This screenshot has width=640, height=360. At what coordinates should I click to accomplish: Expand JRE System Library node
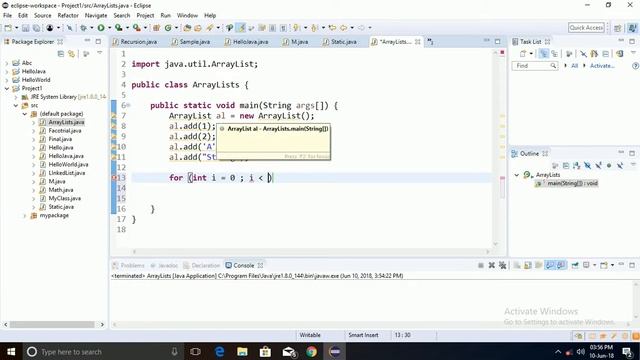[16, 97]
